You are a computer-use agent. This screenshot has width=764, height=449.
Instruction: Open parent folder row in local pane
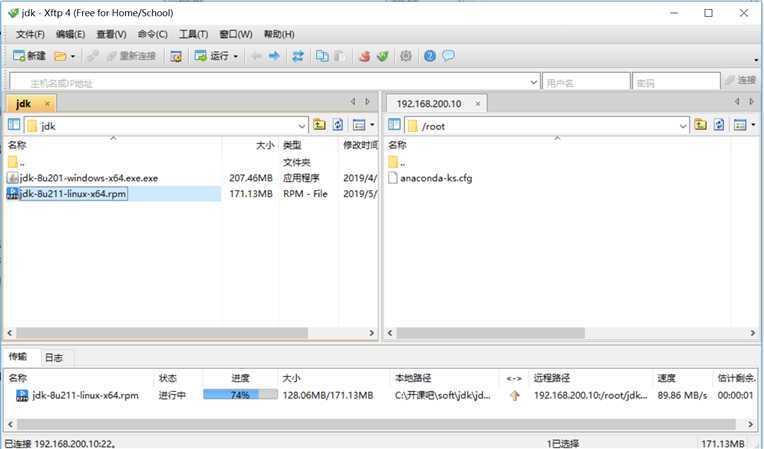pos(16,162)
